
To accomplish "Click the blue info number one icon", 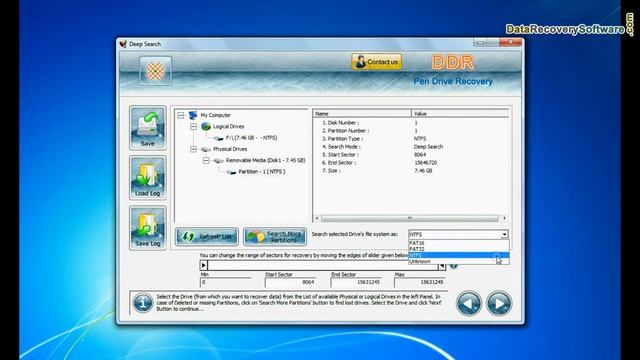I will [142, 303].
